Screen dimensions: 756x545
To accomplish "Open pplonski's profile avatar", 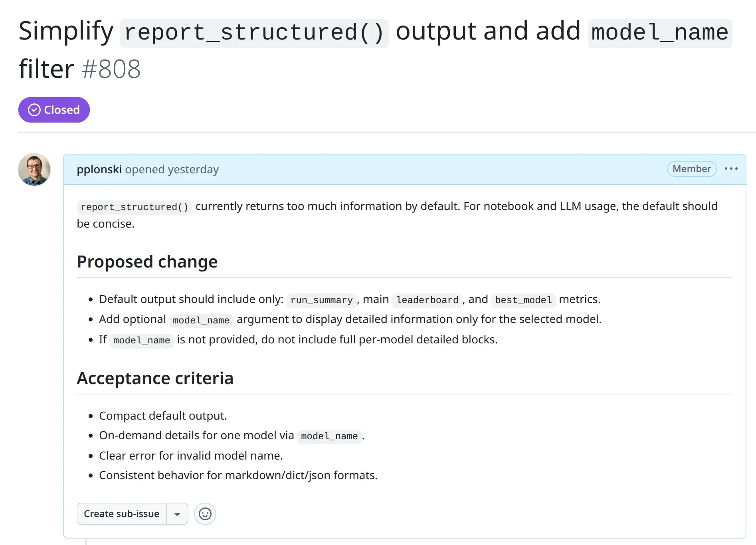I will [34, 169].
